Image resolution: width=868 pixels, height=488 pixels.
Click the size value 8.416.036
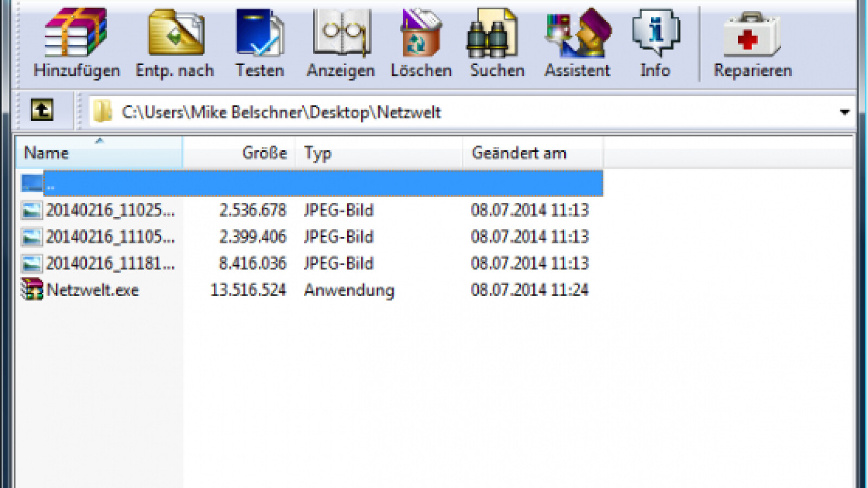coord(252,264)
